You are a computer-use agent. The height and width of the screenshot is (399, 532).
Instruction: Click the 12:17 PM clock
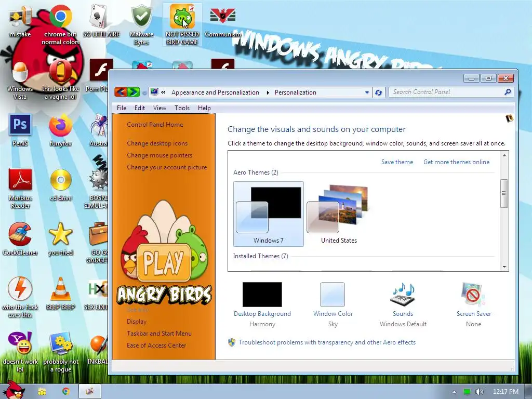[506, 392]
